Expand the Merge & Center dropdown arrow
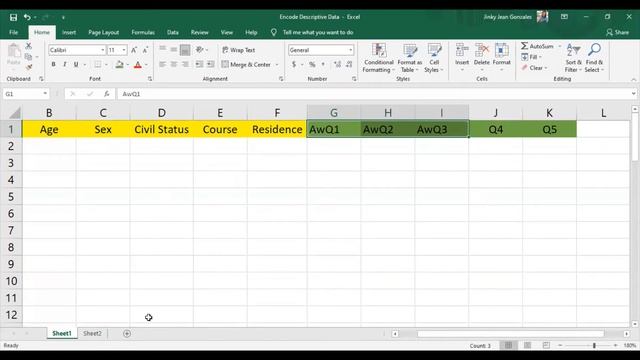The width and height of the screenshot is (640, 360). click(277, 64)
